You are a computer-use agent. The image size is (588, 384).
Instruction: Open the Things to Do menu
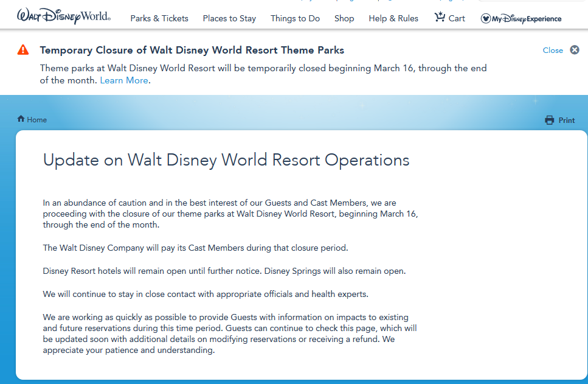[295, 18]
